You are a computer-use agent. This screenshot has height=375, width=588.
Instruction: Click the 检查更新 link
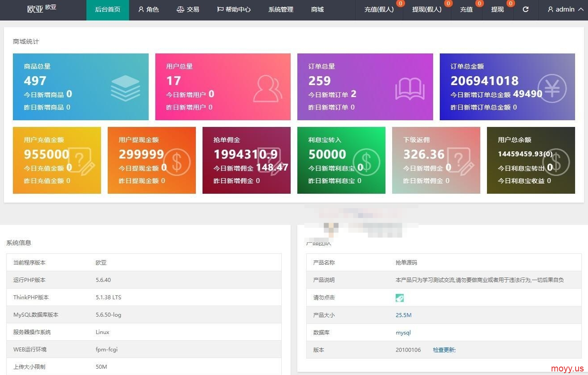pyautogui.click(x=444, y=350)
